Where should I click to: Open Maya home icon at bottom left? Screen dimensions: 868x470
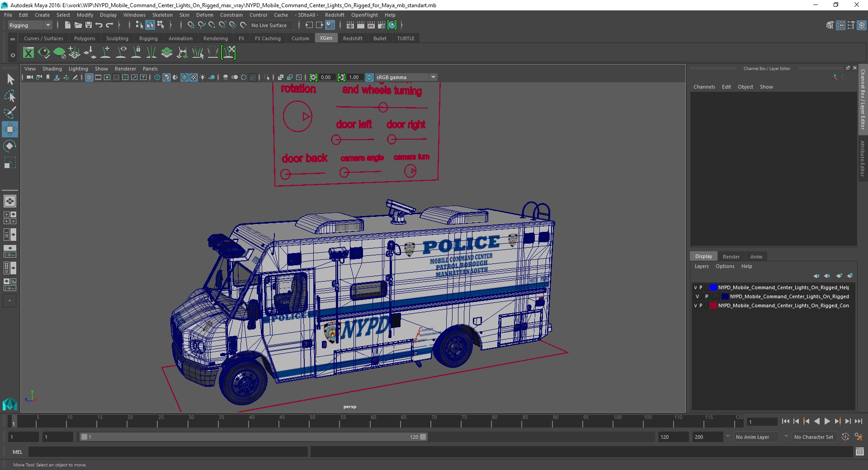click(10, 404)
